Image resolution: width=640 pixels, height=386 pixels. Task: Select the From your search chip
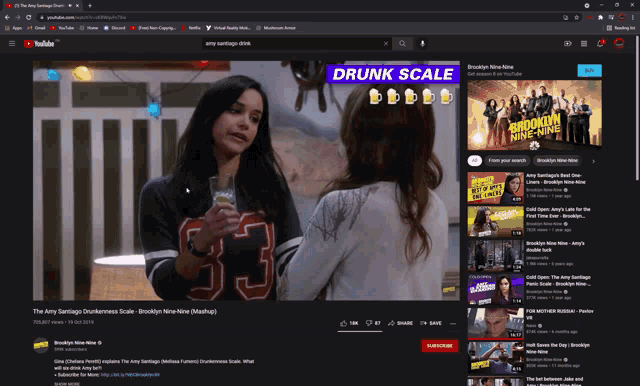[507, 160]
